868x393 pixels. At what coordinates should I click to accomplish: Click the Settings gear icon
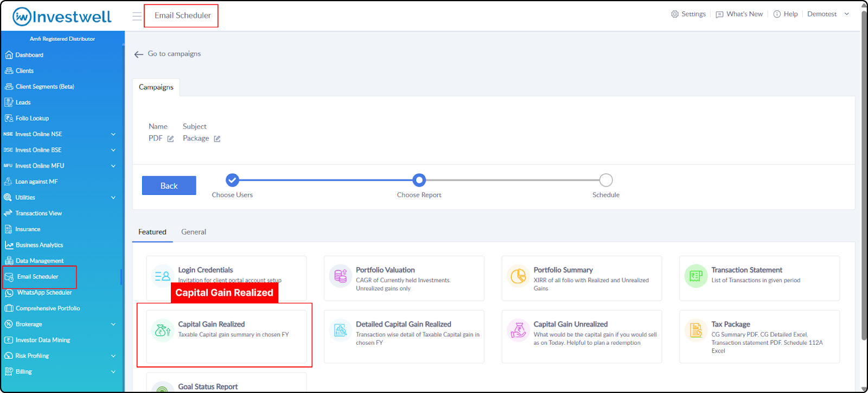pos(675,14)
